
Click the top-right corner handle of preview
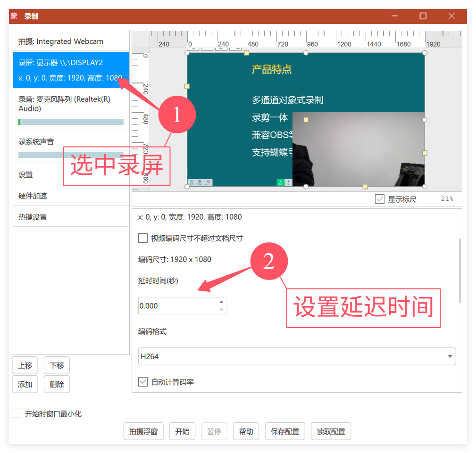(425, 53)
